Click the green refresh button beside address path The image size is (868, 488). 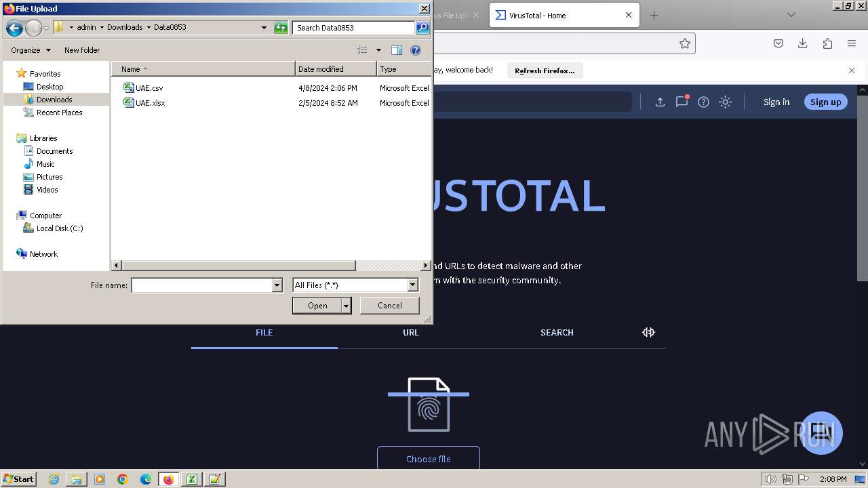pyautogui.click(x=281, y=28)
